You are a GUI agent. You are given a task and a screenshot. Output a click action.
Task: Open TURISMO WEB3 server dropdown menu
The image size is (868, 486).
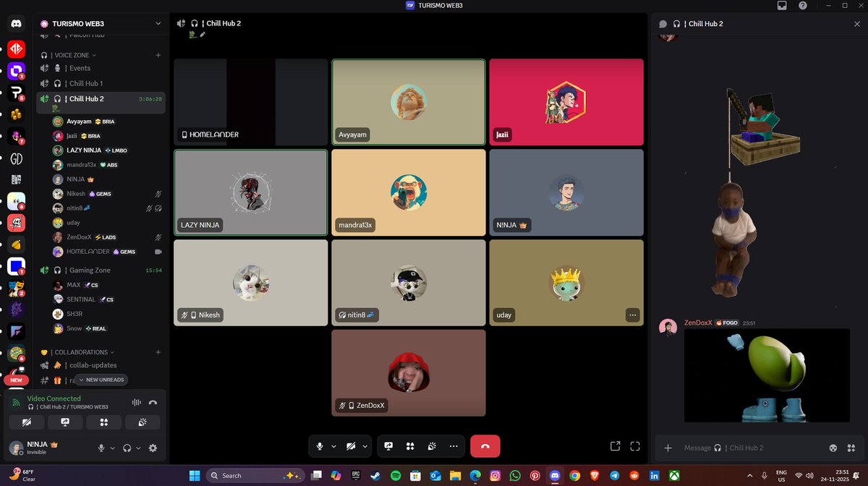101,23
